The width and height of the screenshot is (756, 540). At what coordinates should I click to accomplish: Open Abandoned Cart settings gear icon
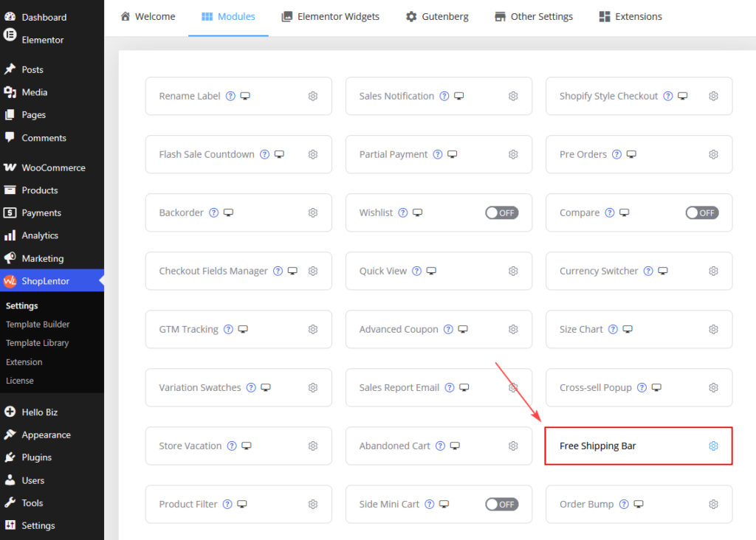513,446
